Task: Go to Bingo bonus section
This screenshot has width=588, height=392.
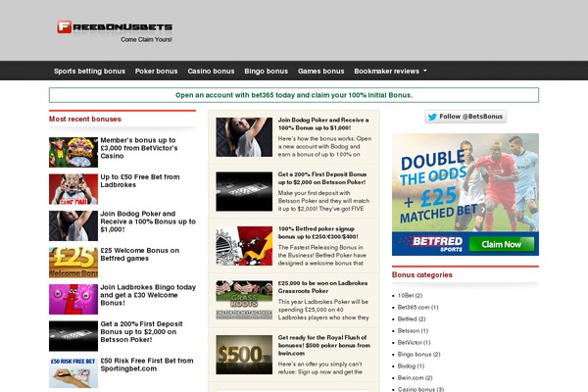Action: (266, 71)
